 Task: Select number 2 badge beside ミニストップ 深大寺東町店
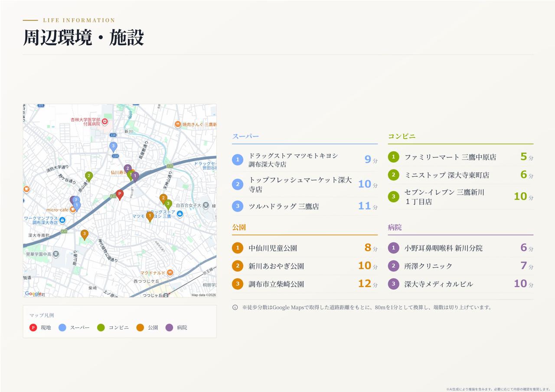[x=393, y=175]
